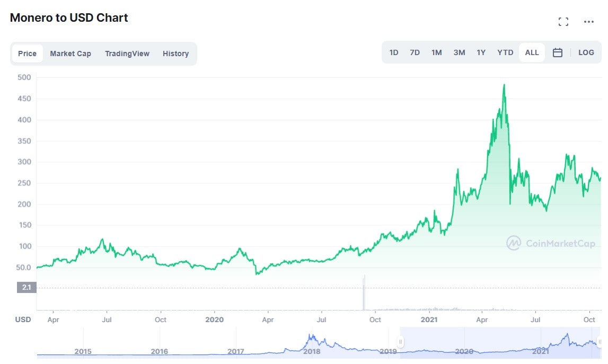608x364 pixels.
Task: Toggle the 1Y range selection
Action: coord(481,52)
